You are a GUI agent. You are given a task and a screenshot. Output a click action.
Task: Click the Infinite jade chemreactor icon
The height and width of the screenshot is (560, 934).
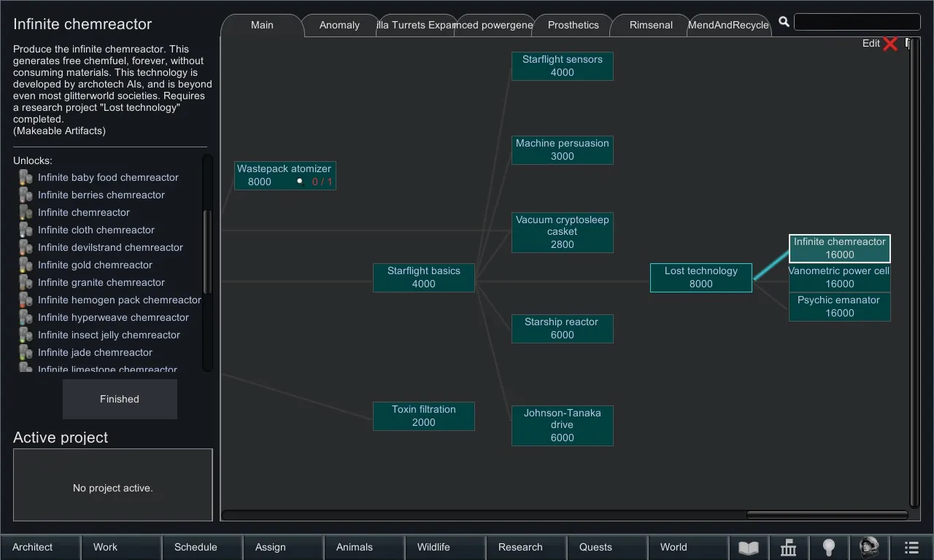pyautogui.click(x=26, y=353)
